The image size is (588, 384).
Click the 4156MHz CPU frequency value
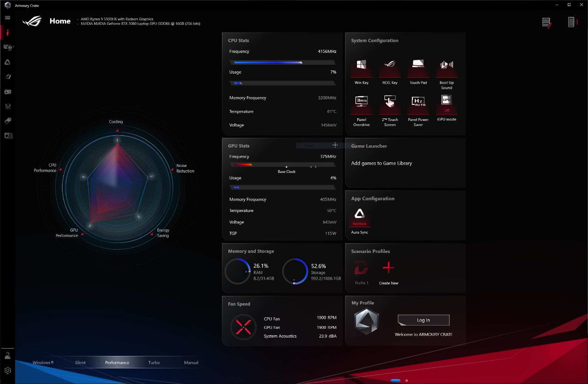327,52
